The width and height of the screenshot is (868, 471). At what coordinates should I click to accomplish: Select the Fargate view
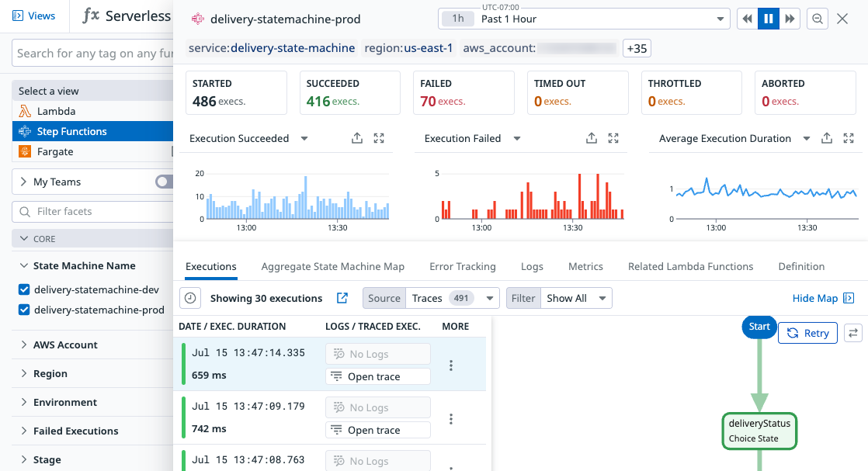coord(92,151)
